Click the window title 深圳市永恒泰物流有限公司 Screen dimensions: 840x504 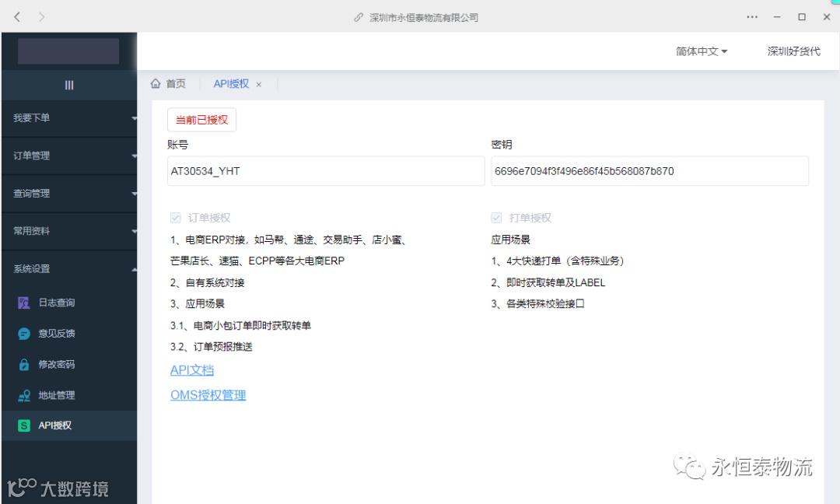coord(424,18)
